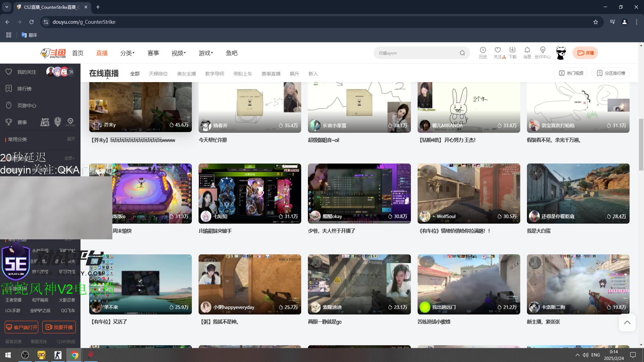Viewport: 644px width, 362px height.
Task: Open Chrome from the taskbar
Action: 74,355
